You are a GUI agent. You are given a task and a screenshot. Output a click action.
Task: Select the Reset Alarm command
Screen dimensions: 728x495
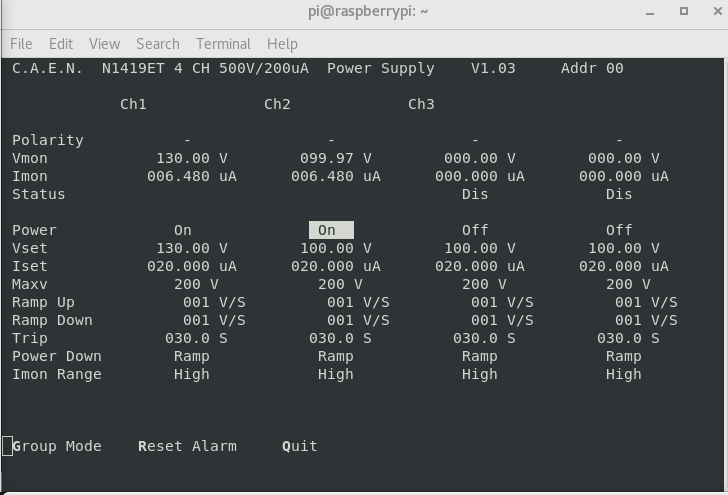[x=187, y=446]
